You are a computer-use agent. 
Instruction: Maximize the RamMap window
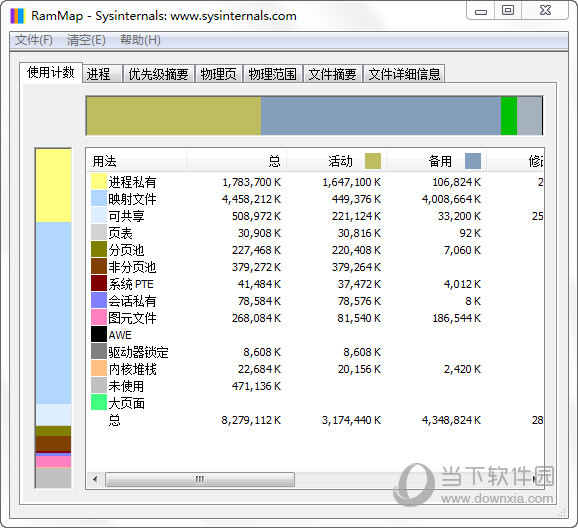pos(508,10)
